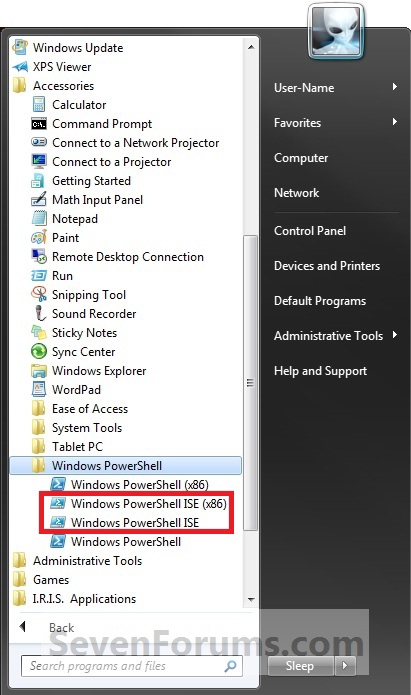The height and width of the screenshot is (695, 411).
Task: Open the Calculator icon
Action: coord(39,105)
